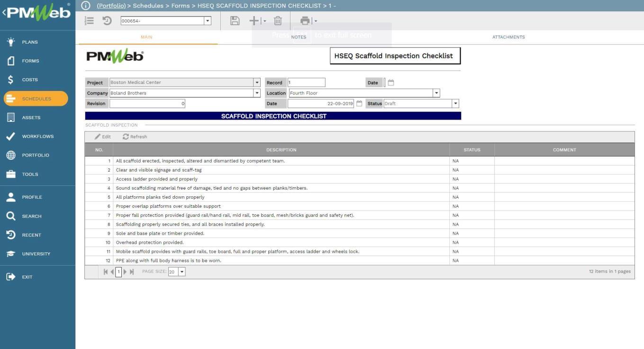
Task: Click the Print icon in toolbar
Action: click(x=305, y=20)
